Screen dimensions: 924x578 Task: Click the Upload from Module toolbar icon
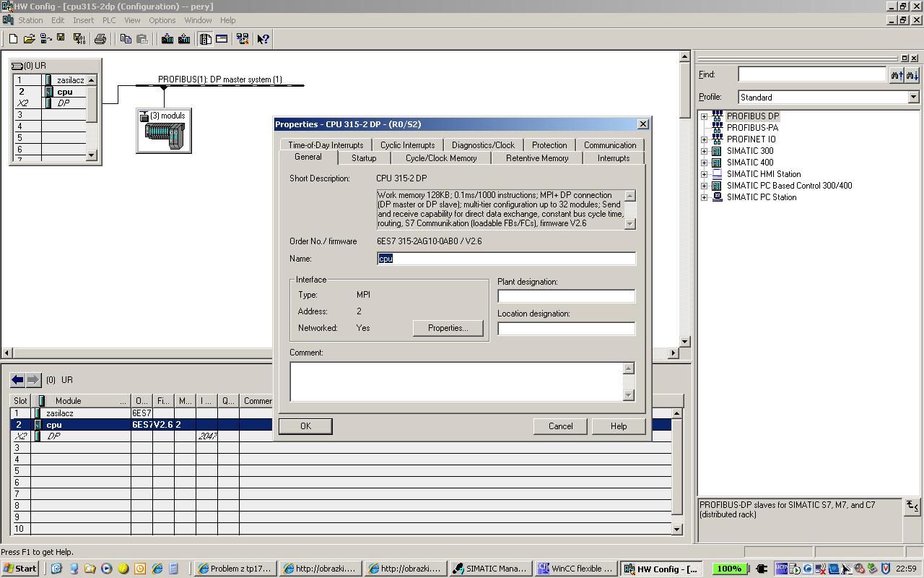point(184,39)
